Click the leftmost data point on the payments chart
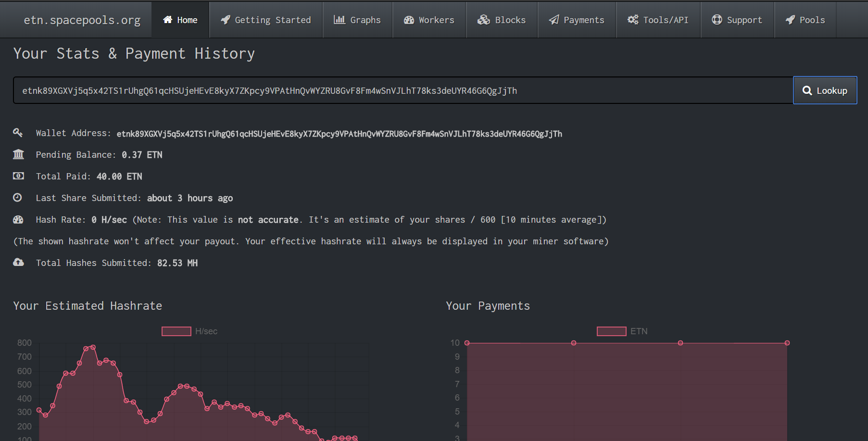The height and width of the screenshot is (441, 868). tap(467, 343)
